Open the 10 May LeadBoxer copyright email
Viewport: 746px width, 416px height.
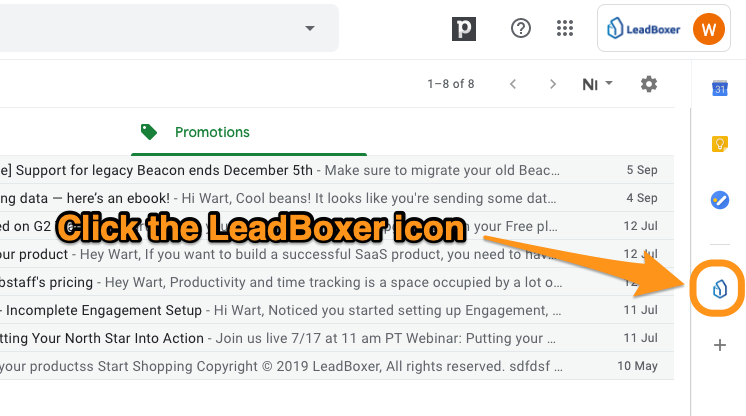click(x=337, y=366)
